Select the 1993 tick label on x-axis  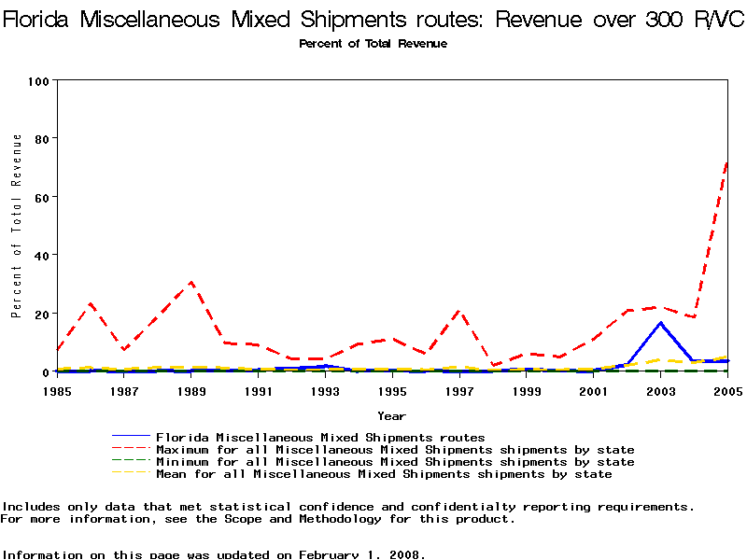(325, 392)
